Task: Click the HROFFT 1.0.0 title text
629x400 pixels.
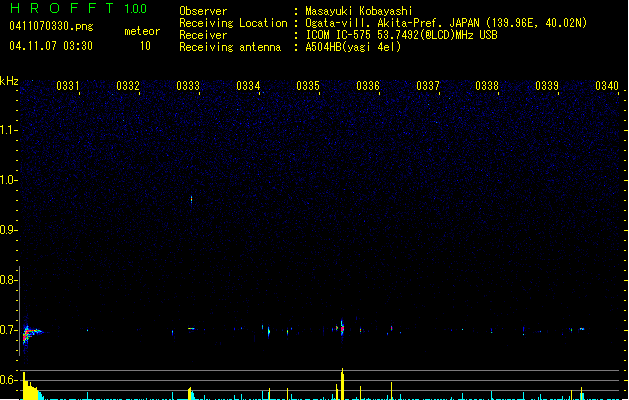Action: pos(79,8)
